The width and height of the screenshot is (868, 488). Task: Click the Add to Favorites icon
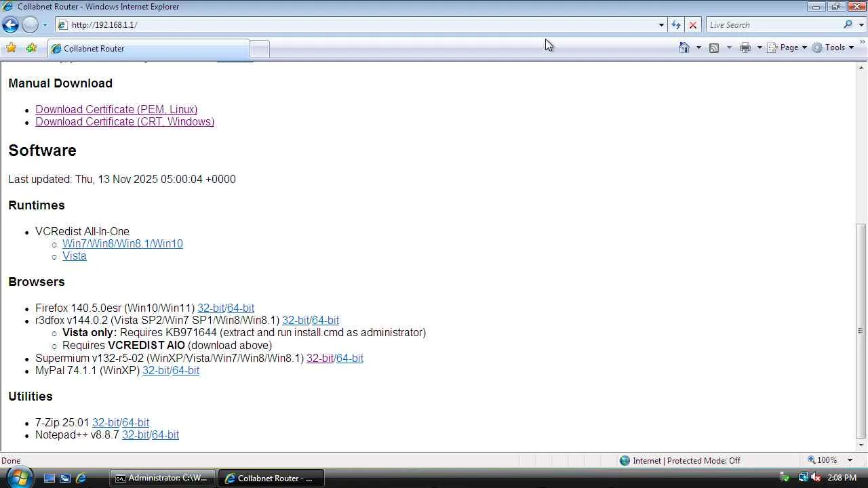pos(31,48)
